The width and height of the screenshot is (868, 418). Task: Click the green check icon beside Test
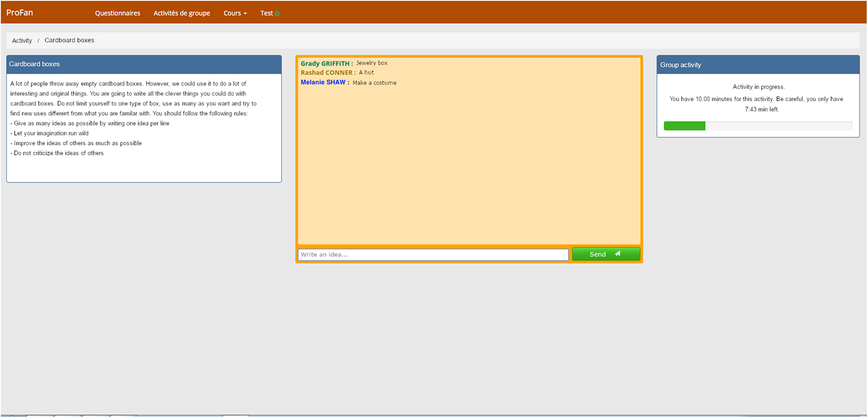(277, 14)
